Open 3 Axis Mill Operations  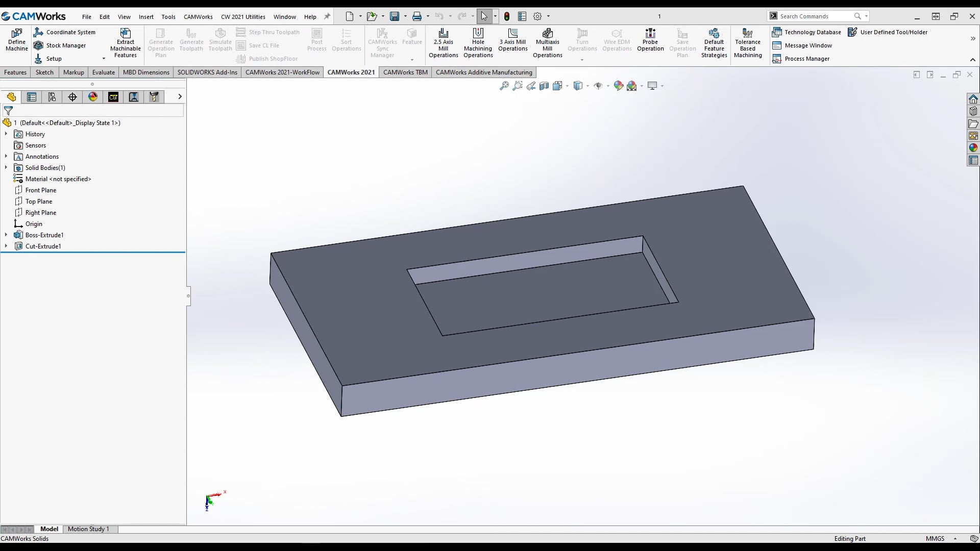tap(512, 40)
